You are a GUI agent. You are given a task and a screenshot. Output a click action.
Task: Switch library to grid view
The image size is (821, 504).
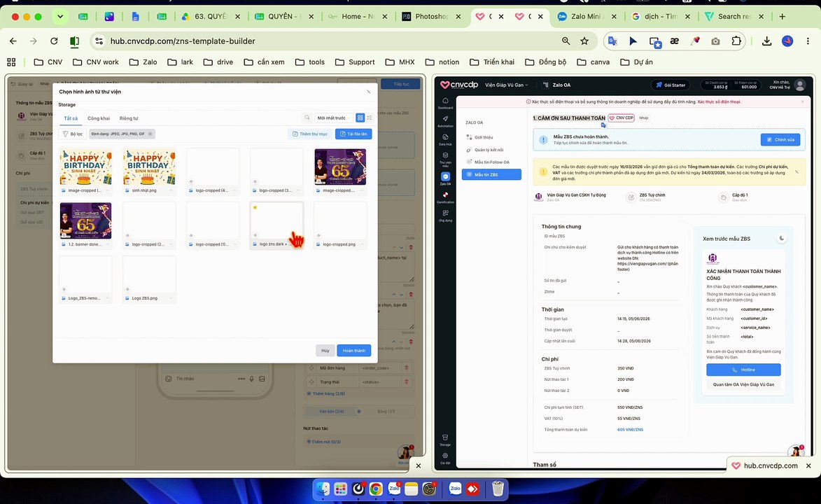coord(360,118)
